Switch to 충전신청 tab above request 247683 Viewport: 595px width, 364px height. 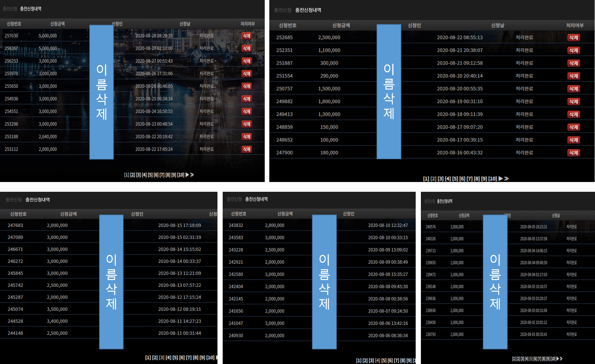pyautogui.click(x=14, y=200)
